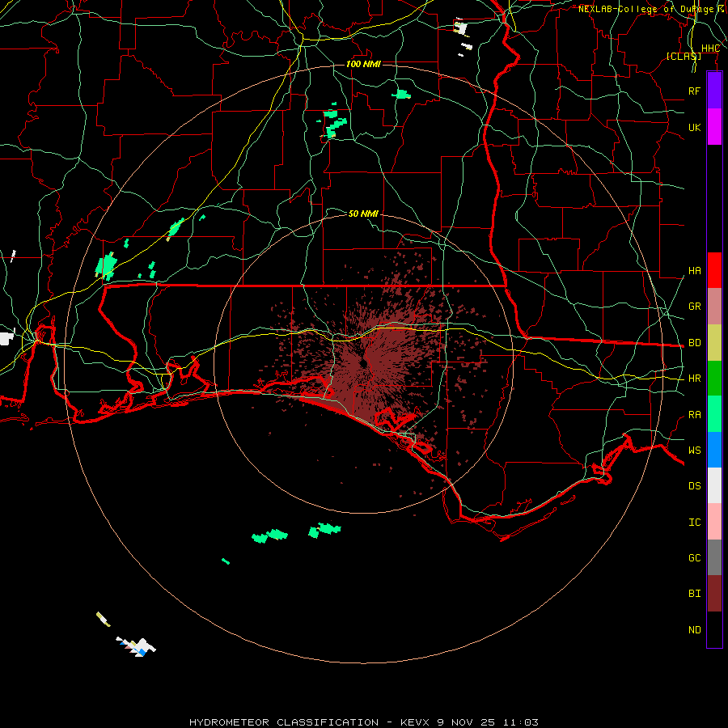Image resolution: width=728 pixels, height=728 pixels.
Task: Click the black KEVX radar site center dot
Action: pos(363,362)
